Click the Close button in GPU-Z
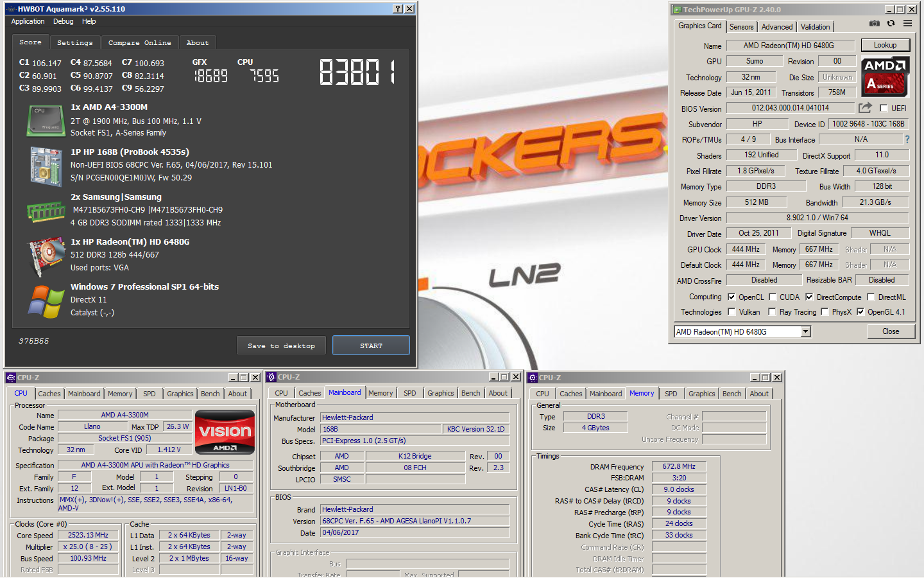 (890, 331)
